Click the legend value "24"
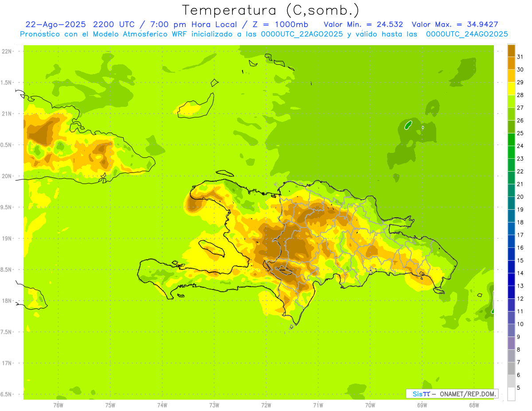 [x=520, y=146]
